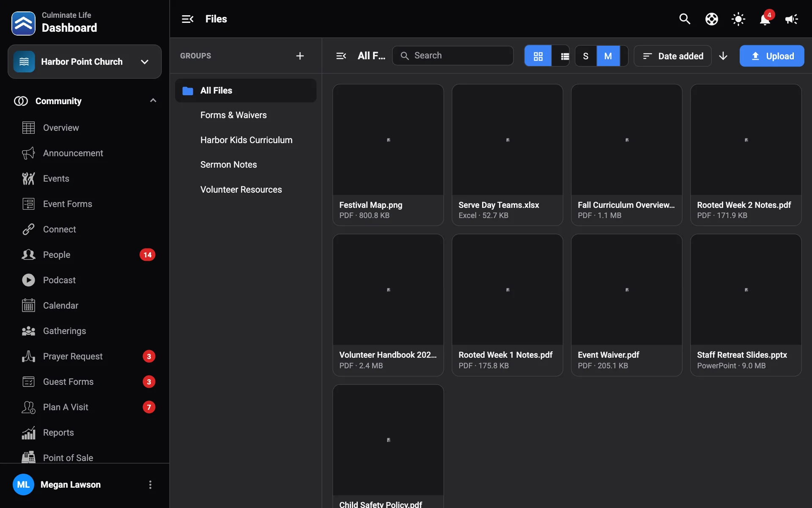Click the Upload button
812x508 pixels.
pos(772,56)
